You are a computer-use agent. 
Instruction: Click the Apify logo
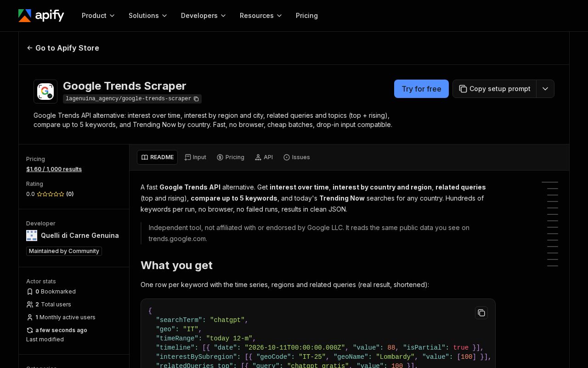coord(41,16)
